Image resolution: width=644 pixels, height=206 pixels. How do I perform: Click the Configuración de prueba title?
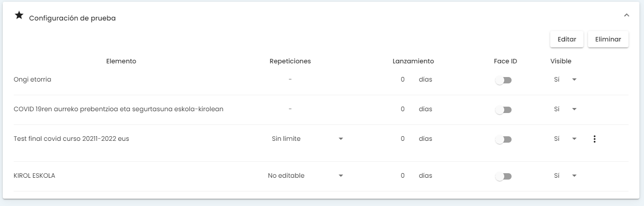72,19
